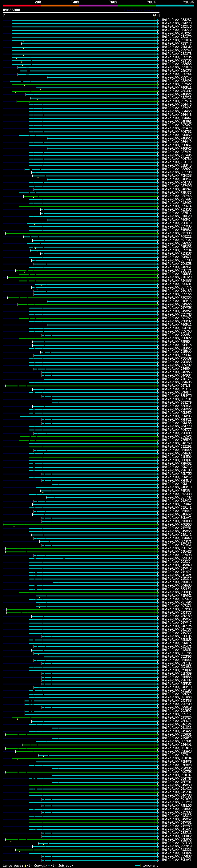Select label UniRef100_P12330

177,233
